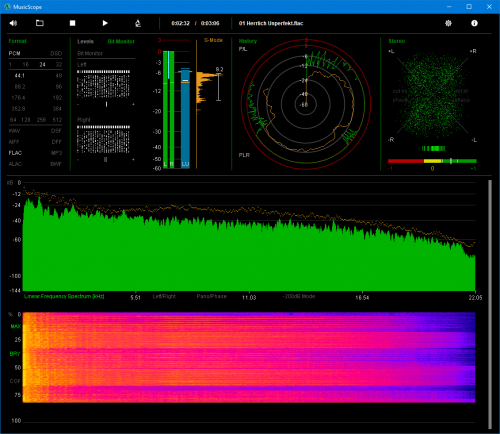The width and height of the screenshot is (500, 434).
Task: Open a file with the folder icon
Action: tap(40, 23)
